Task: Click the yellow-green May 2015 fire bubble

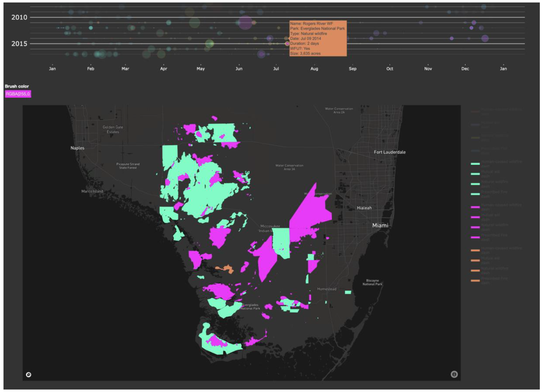Action: [209, 43]
